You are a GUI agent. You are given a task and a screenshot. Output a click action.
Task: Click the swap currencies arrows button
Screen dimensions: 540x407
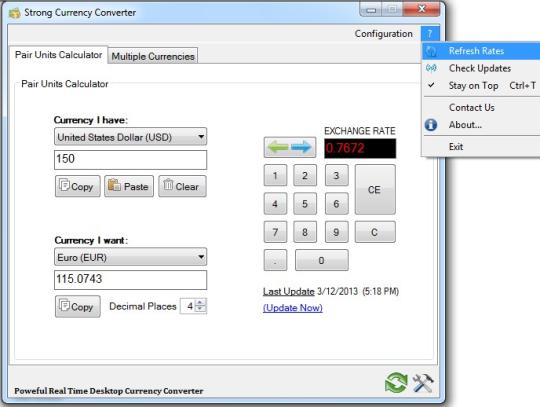(x=290, y=147)
